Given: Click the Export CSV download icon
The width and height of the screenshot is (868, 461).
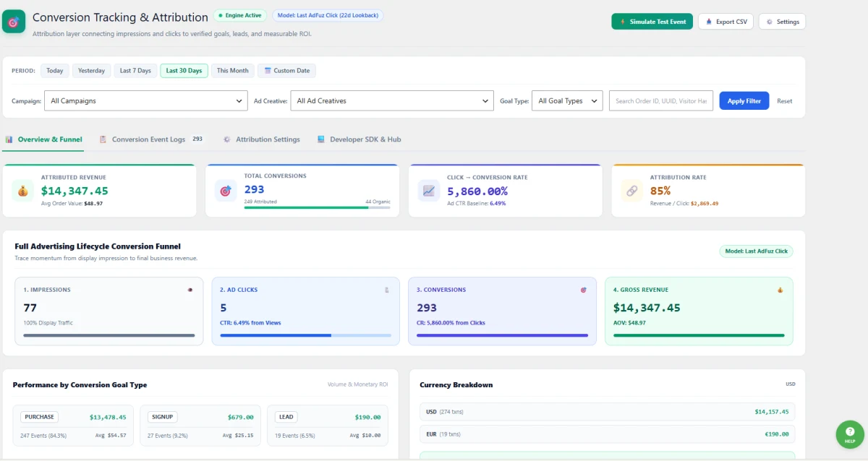Looking at the screenshot, I should pyautogui.click(x=709, y=22).
